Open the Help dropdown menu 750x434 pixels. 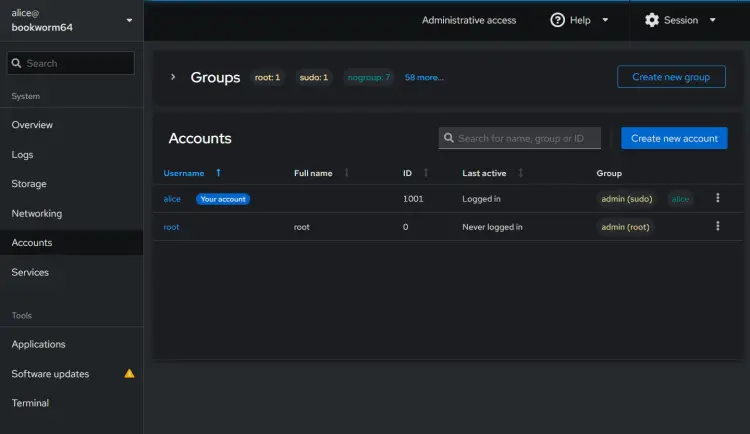(579, 20)
